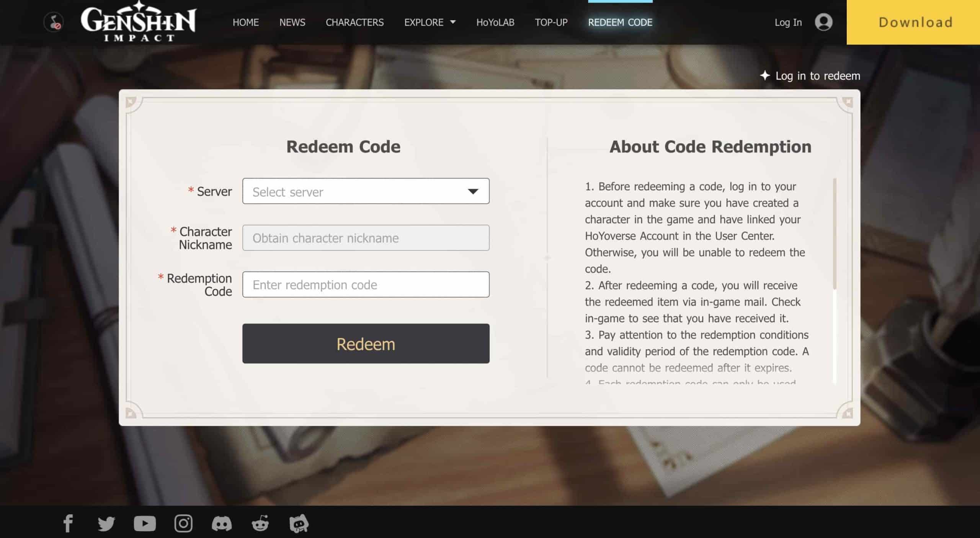This screenshot has width=980, height=538.
Task: Open HoYoLAB from navigation bar
Action: click(495, 22)
